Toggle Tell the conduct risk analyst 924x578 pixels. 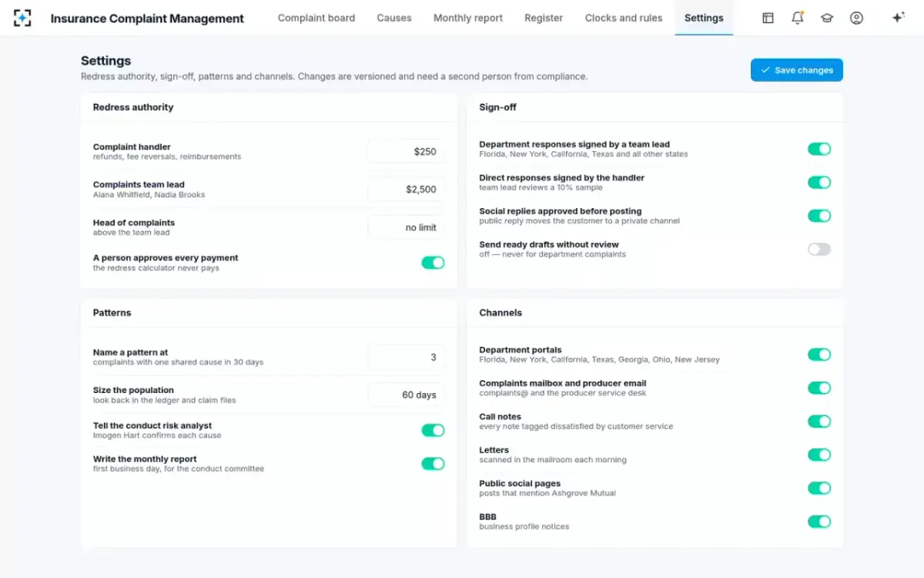(433, 430)
